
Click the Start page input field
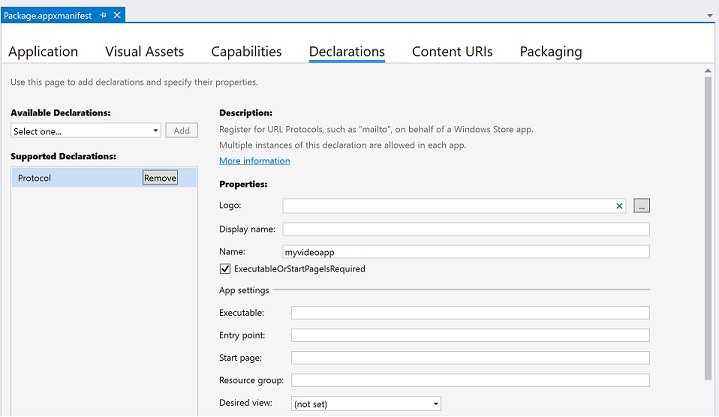pos(470,358)
